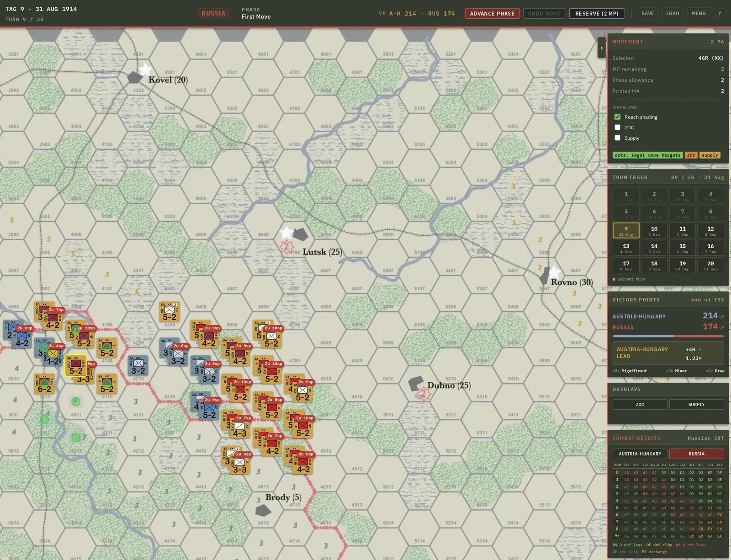Viewport: 731px width, 560px height.
Task: Move to green target dot in hex 4011
Action: point(76,402)
